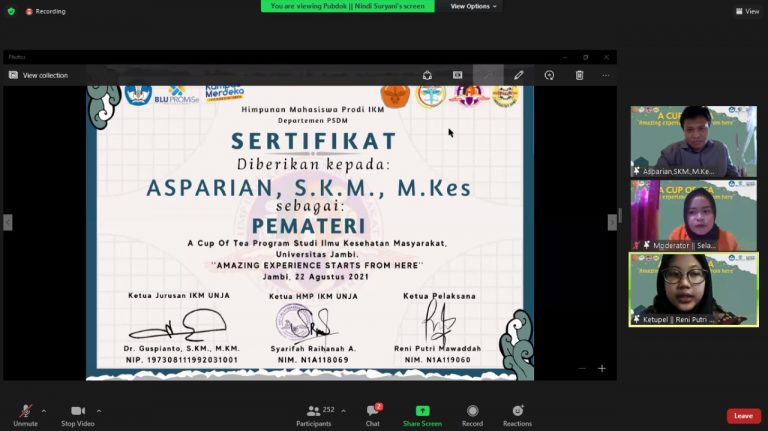
Task: Click the name Syarifah Raihanah A.
Action: [x=313, y=349]
